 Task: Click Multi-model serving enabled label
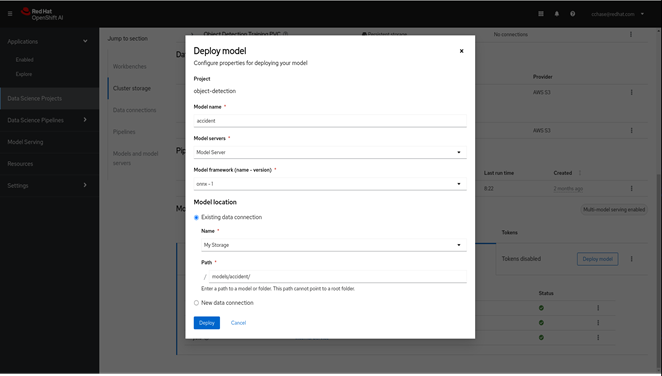pos(614,210)
